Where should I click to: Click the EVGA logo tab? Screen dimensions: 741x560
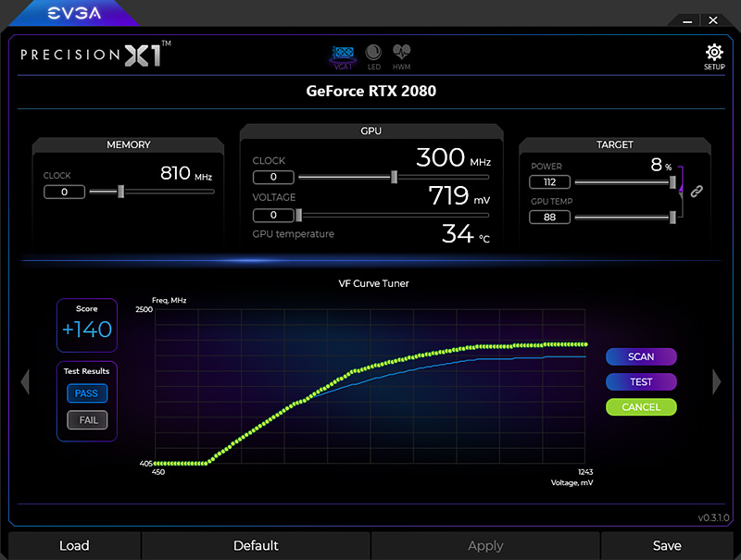click(x=74, y=13)
